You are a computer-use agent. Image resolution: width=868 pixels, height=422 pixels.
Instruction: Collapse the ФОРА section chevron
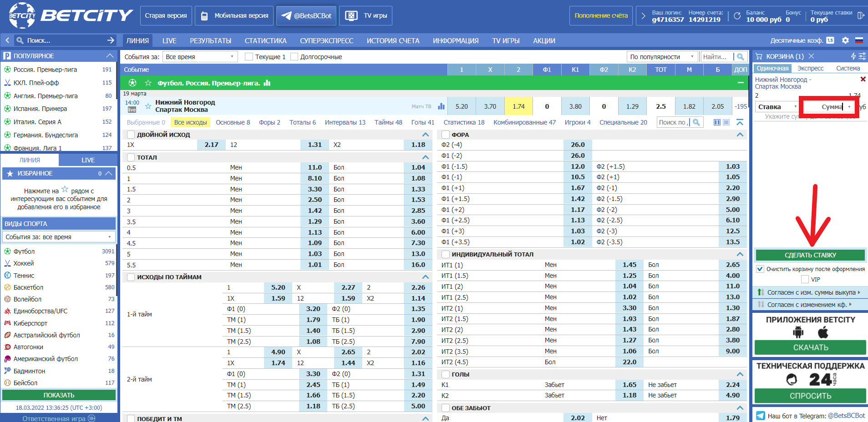click(740, 135)
